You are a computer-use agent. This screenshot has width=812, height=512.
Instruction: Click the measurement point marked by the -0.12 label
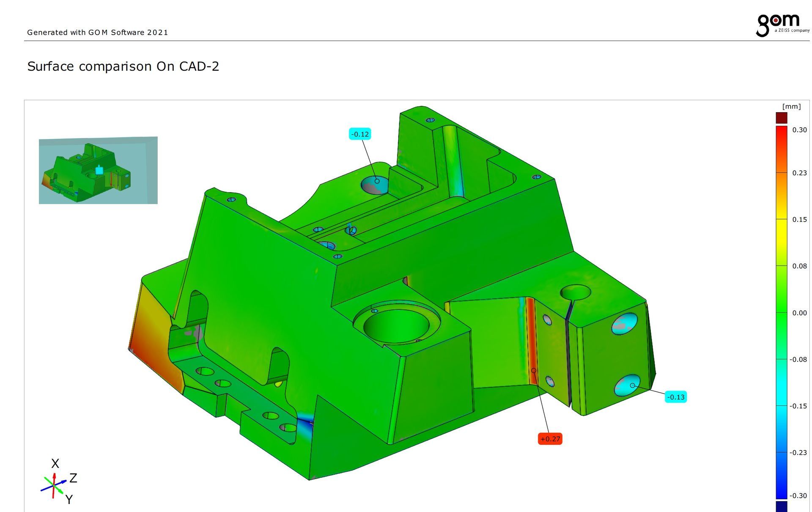click(x=377, y=181)
